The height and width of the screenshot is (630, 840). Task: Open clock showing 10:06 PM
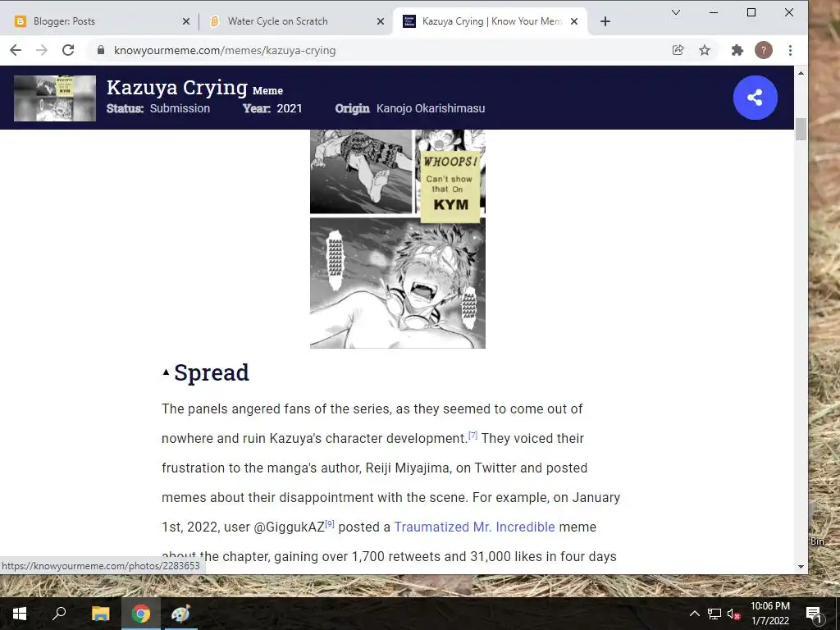pyautogui.click(x=769, y=614)
